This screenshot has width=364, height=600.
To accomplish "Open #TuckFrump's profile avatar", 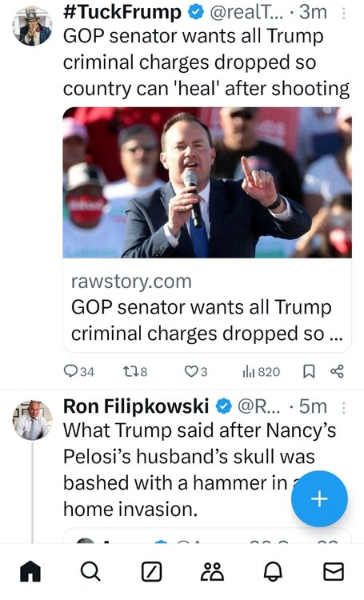I will coord(32,26).
